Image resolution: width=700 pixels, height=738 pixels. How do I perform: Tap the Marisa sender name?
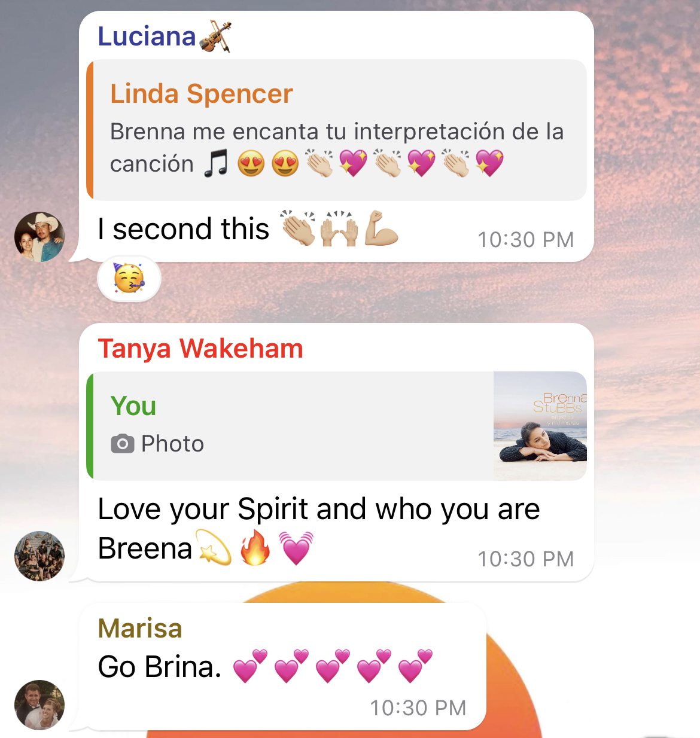pos(140,629)
